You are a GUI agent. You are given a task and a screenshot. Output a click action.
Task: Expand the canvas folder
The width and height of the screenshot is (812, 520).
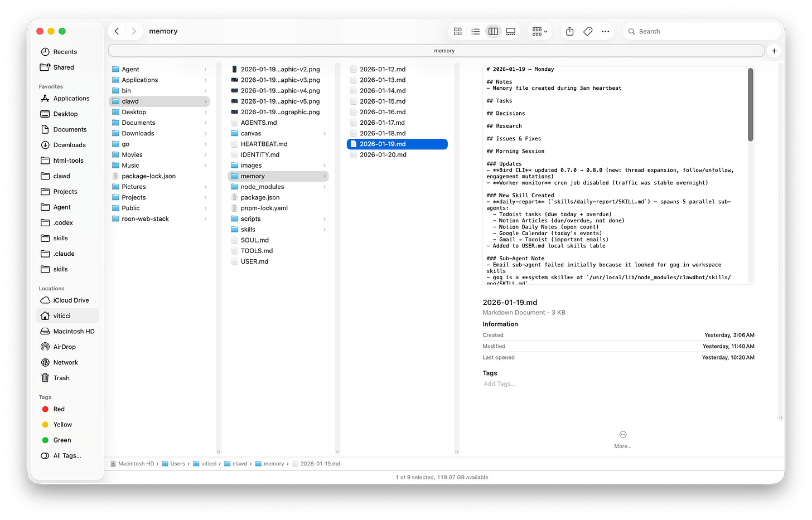pos(325,134)
